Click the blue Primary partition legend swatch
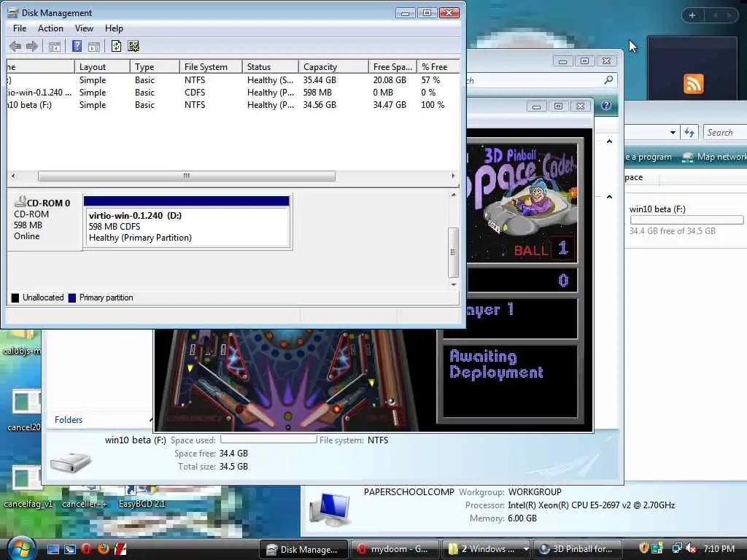Screen dimensions: 747x560 tap(72, 298)
